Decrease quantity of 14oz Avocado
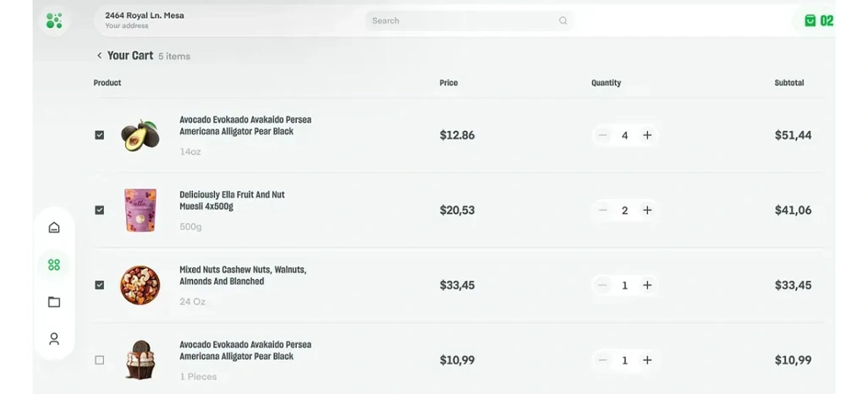Image resolution: width=868 pixels, height=394 pixels. tap(603, 135)
